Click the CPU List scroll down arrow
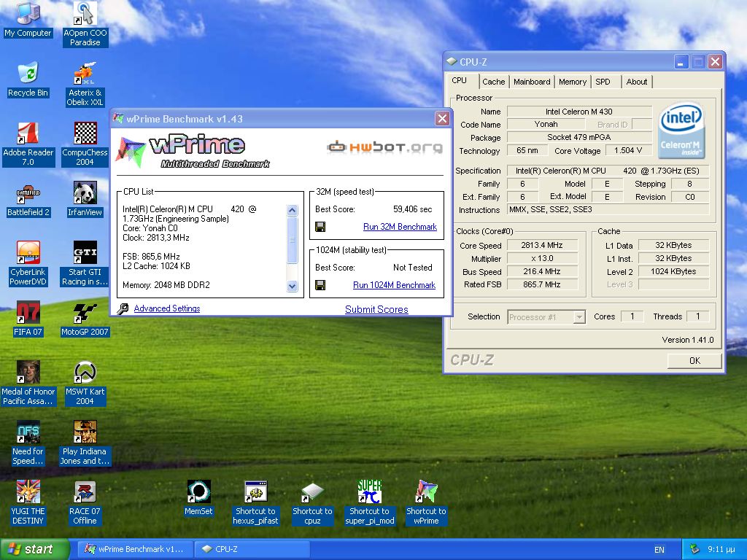 point(292,286)
